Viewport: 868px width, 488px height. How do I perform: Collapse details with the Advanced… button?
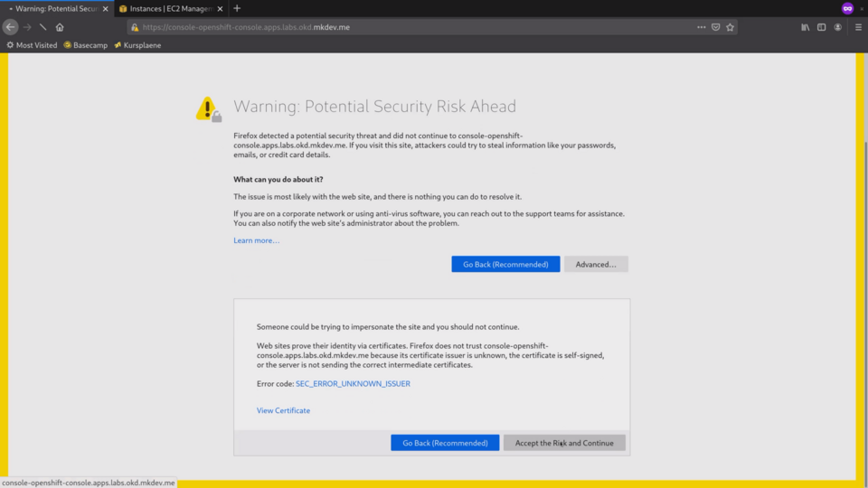pos(596,264)
